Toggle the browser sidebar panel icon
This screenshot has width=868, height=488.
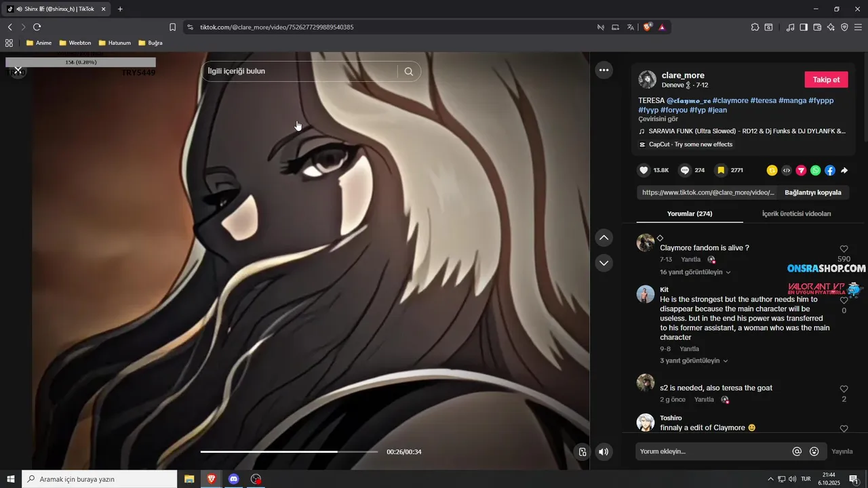804,27
